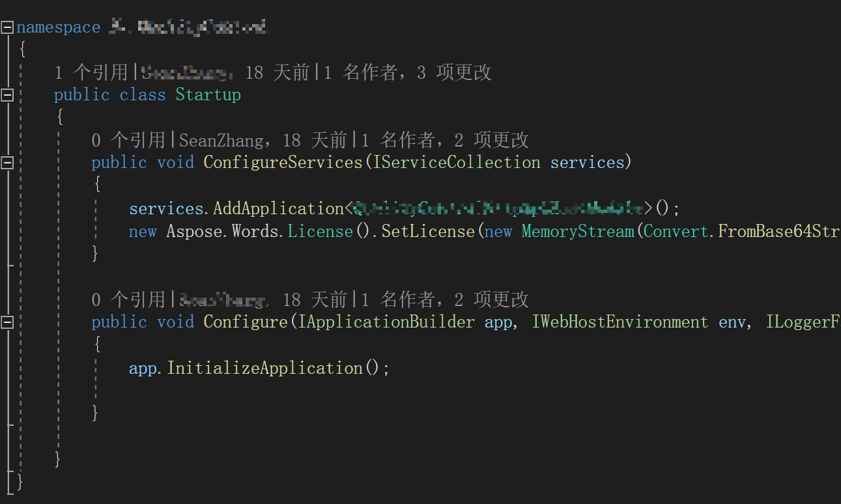Viewport: 841px width, 504px height.
Task: Fold the Configure method body
Action: pyautogui.click(x=7, y=322)
